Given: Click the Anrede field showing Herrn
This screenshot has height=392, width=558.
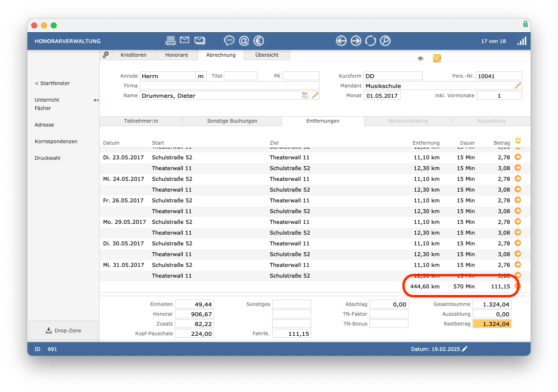Looking at the screenshot, I should click(167, 76).
